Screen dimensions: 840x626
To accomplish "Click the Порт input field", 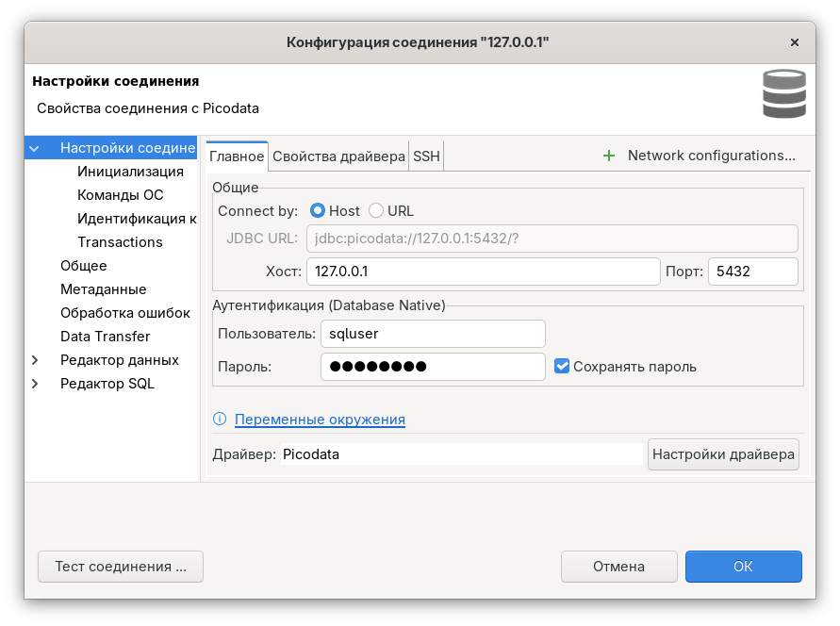I will coord(752,272).
